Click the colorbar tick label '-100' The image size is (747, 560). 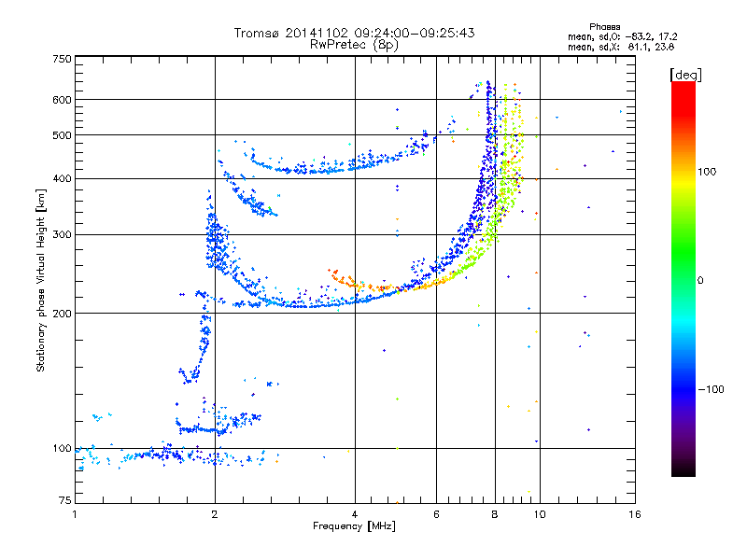point(711,389)
